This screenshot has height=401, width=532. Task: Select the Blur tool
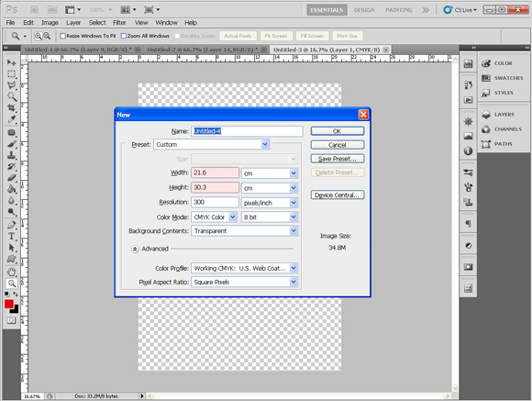(12, 201)
